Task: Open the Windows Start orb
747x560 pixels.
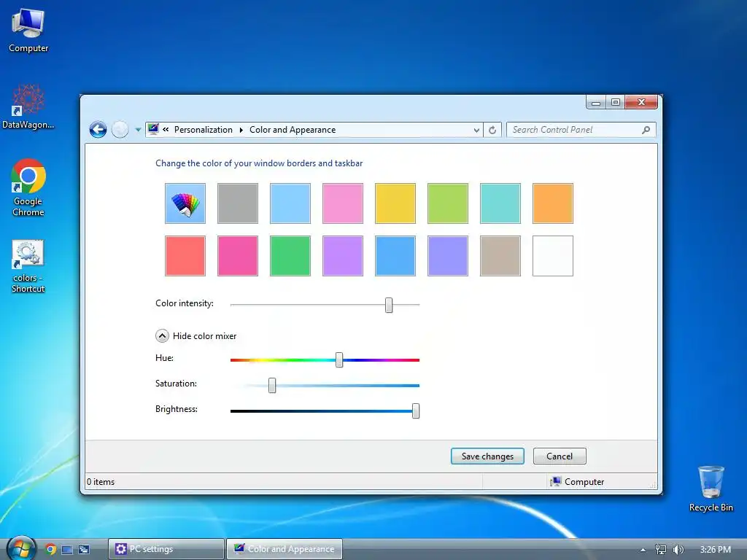Action: (21, 548)
